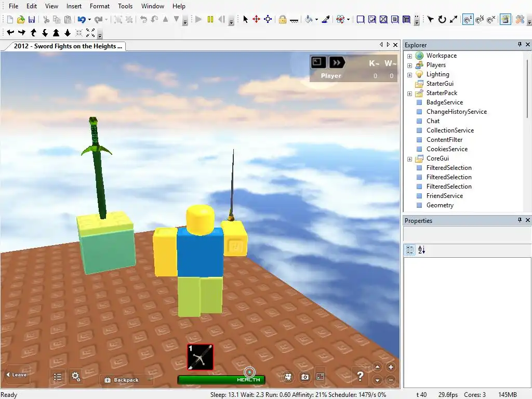Click the Reset/step back playback icon
Screen dimensions: 532x399
click(x=222, y=19)
